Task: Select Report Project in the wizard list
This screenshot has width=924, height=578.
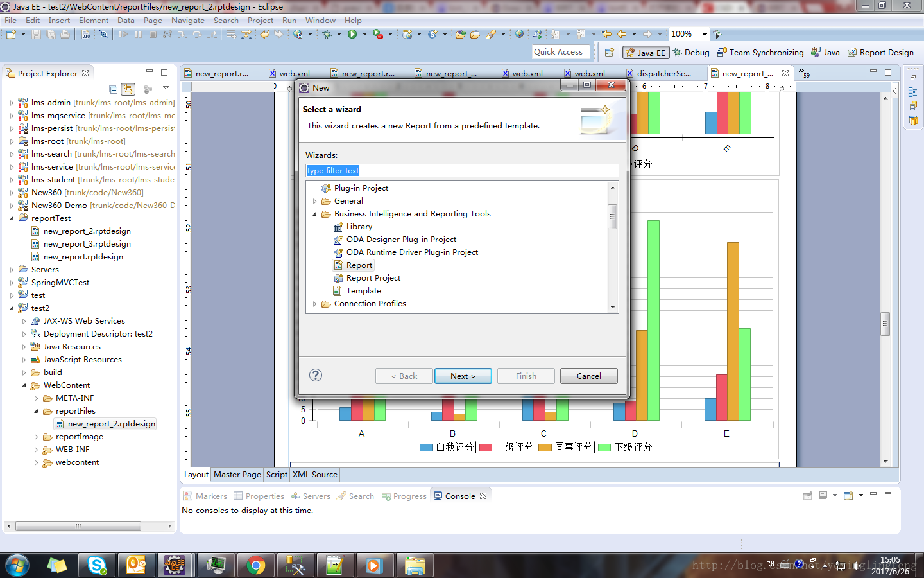Action: point(367,278)
